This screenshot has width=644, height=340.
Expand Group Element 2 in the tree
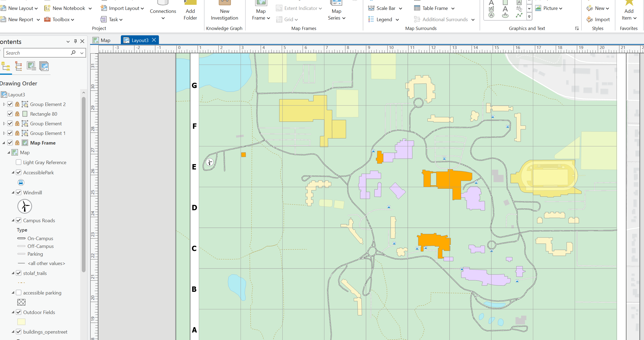tap(4, 104)
